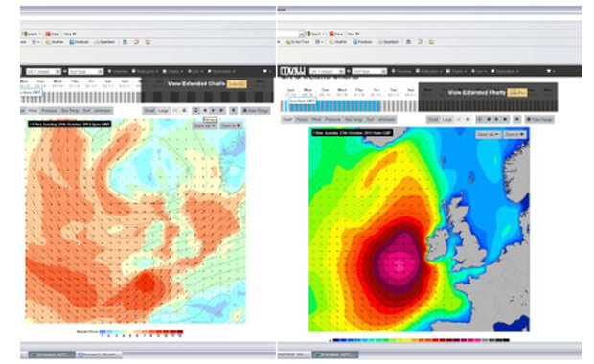Image resolution: width=594 pixels, height=364 pixels.
Task: Click Overview in left window navbar
Action: pos(118,71)
